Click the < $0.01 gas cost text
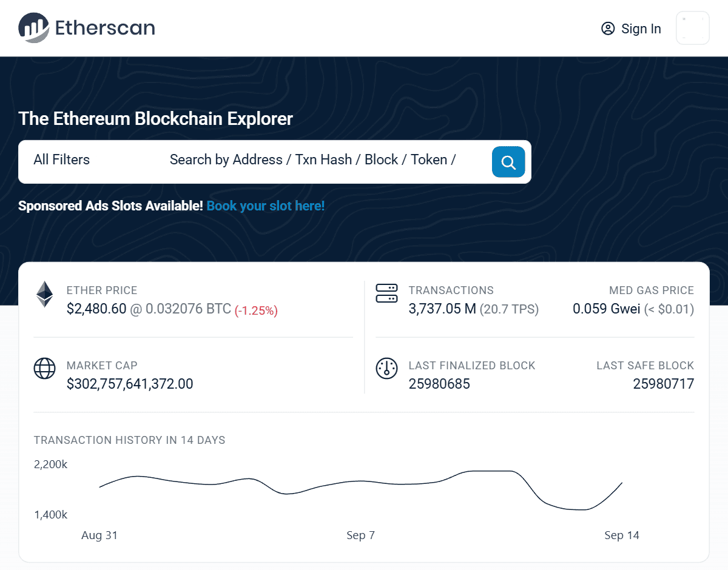Screen dimensions: 728x570 click(669, 309)
